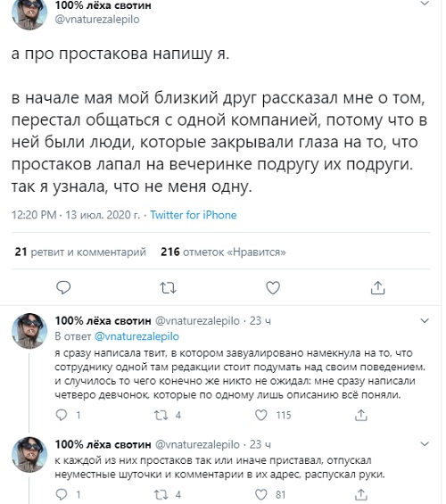
Task: Expand options chevron on first reply
Action: (x=425, y=320)
